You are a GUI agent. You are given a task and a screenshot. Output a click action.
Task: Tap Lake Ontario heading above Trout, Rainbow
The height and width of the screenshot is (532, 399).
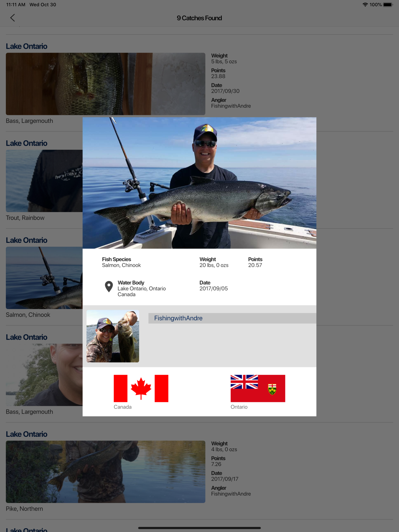(27, 143)
